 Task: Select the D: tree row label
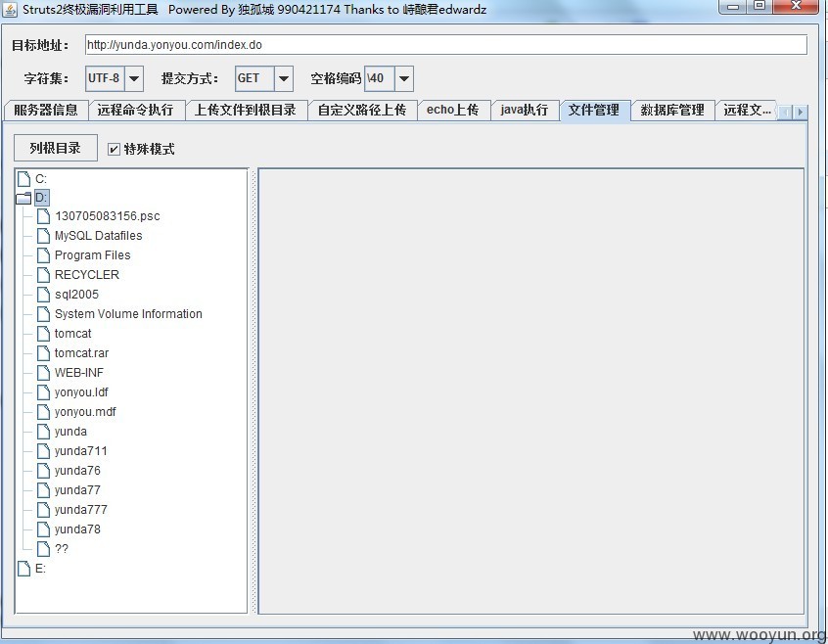click(42, 198)
